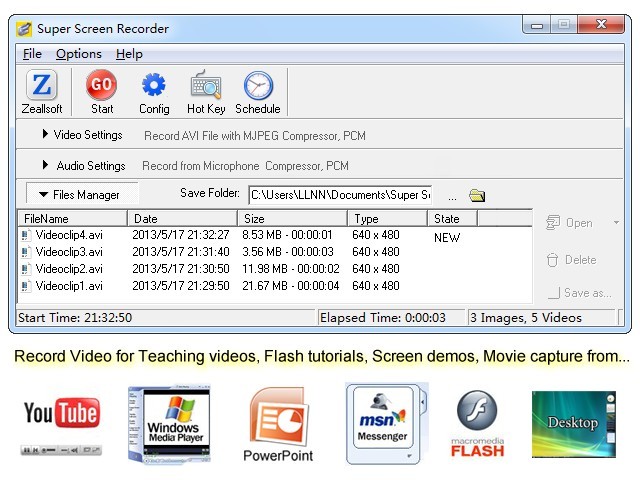Click the Save as... button
The height and width of the screenshot is (480, 640).
580,293
